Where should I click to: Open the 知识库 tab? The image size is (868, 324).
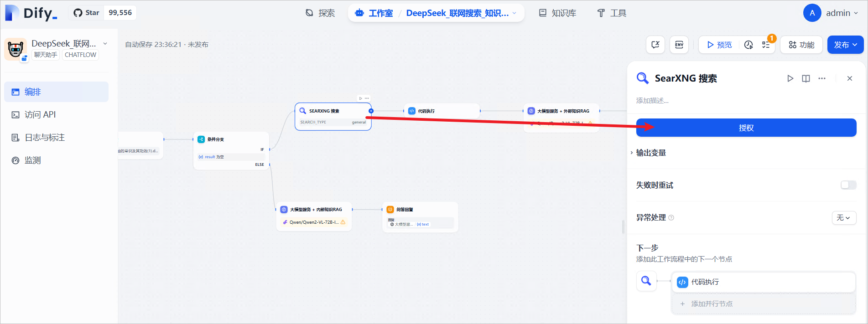tap(558, 13)
